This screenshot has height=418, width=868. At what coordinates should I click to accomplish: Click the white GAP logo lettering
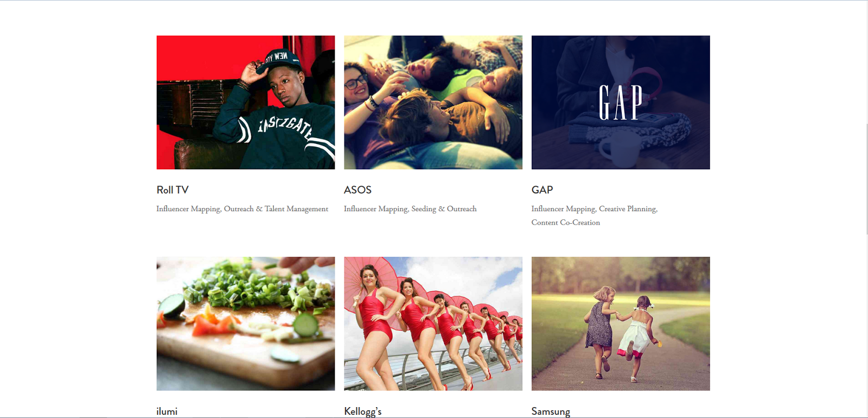[x=621, y=102]
